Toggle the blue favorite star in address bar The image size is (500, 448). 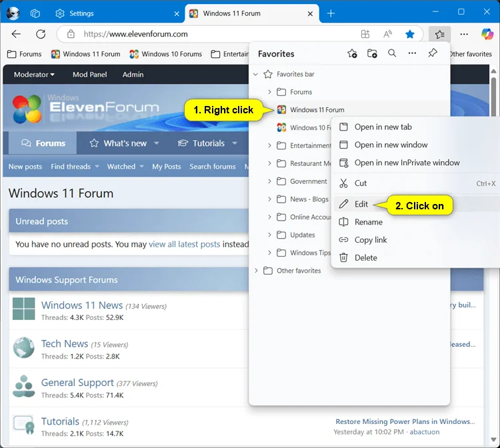click(410, 34)
